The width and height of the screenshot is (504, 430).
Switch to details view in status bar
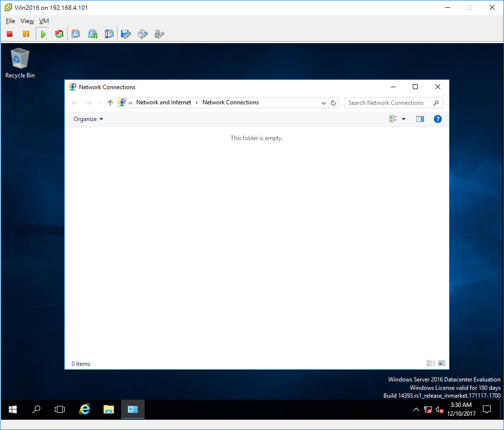[x=431, y=363]
